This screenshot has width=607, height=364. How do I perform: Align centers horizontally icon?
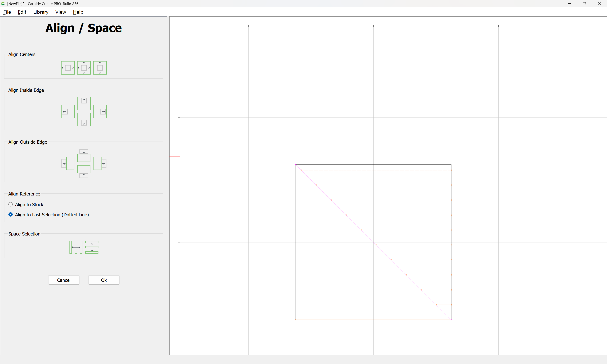click(68, 68)
